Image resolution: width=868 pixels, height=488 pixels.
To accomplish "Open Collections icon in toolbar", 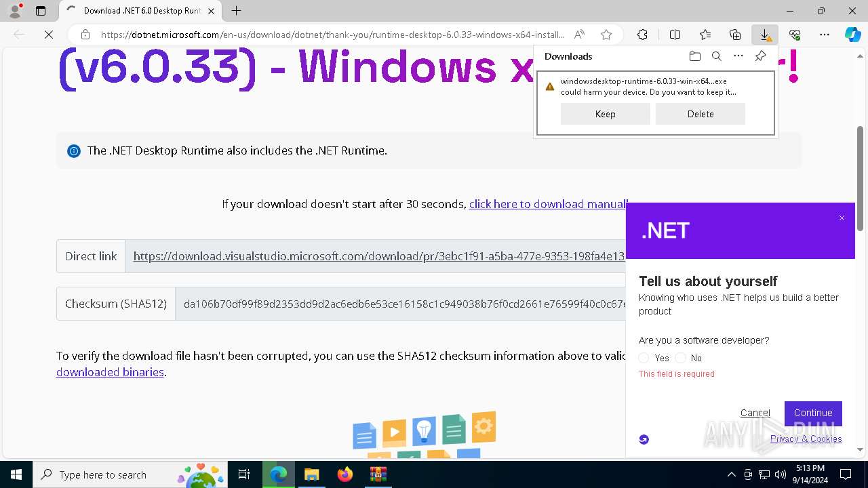I will pos(735,35).
